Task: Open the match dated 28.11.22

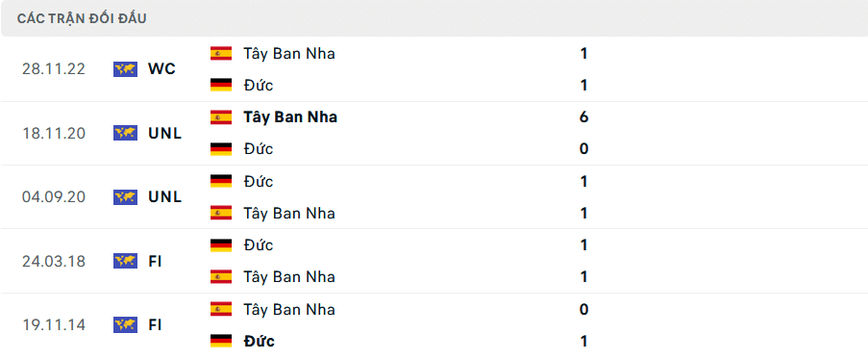Action: 434,69
